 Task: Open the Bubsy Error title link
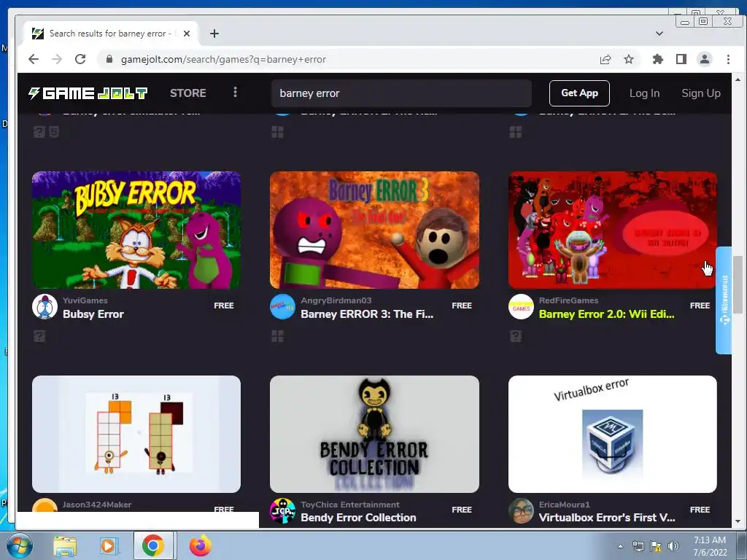click(93, 314)
